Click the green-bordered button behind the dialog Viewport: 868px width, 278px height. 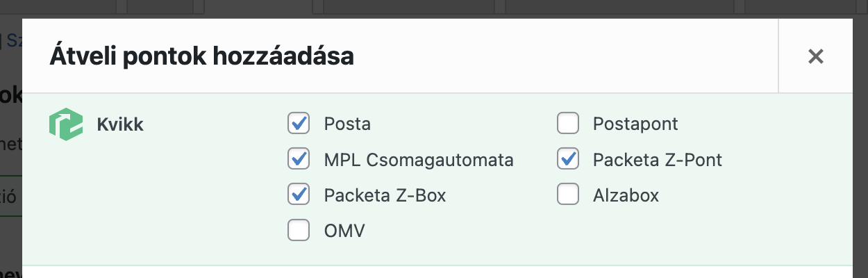coord(10,197)
